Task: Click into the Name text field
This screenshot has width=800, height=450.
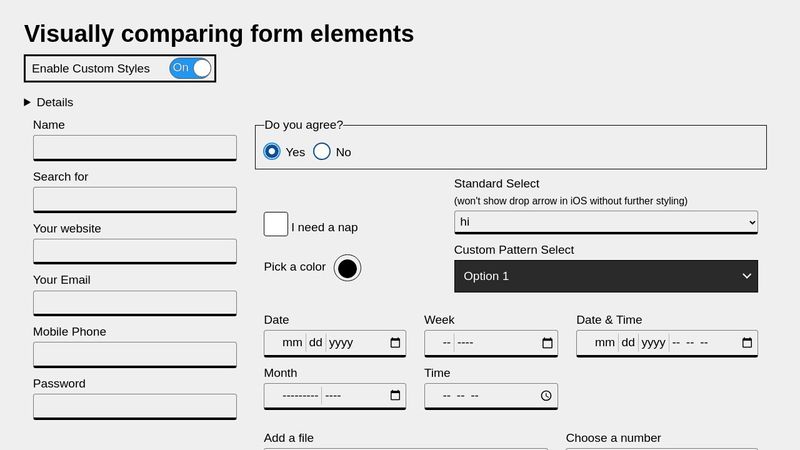Action: (x=135, y=147)
